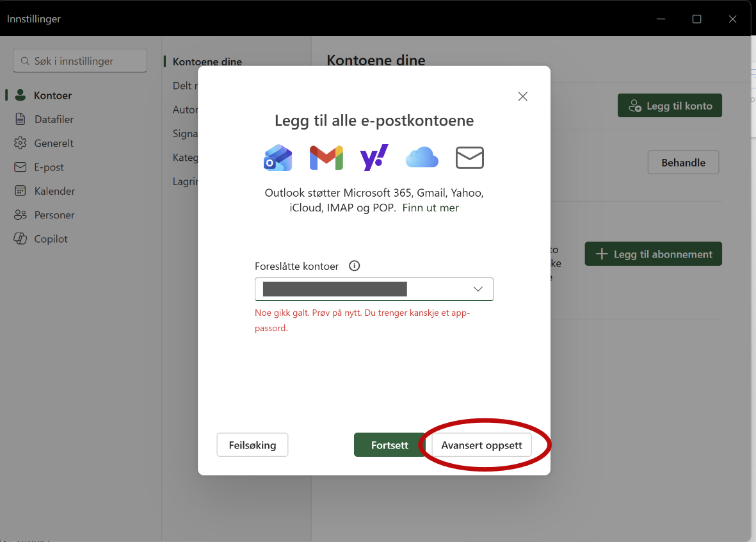This screenshot has height=542, width=756.
Task: Maximize the Innstillinger window
Action: coord(696,19)
